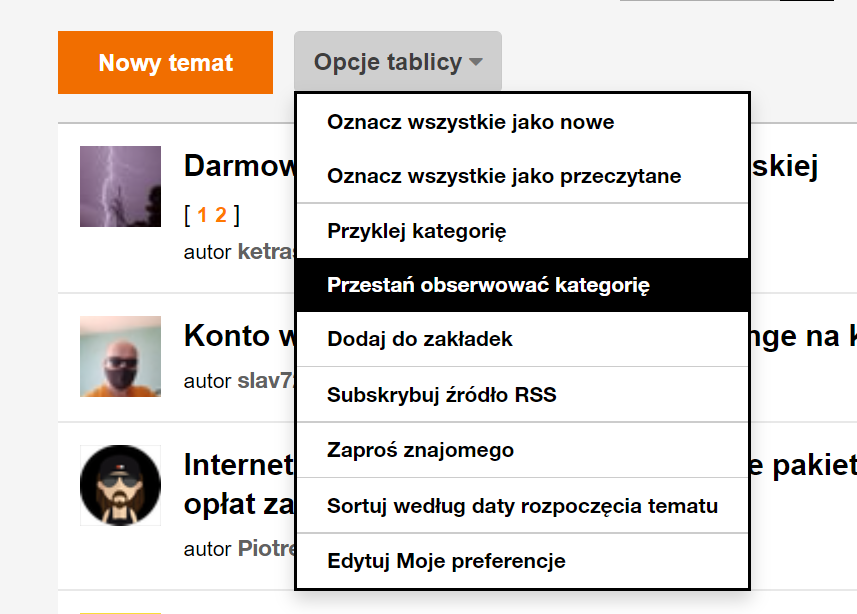Open the Internet topic title link
Image resolution: width=857 pixels, height=614 pixels.
pyautogui.click(x=238, y=466)
